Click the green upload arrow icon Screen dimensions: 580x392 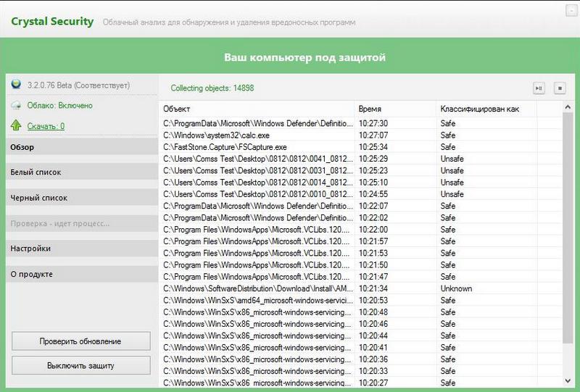tap(16, 125)
